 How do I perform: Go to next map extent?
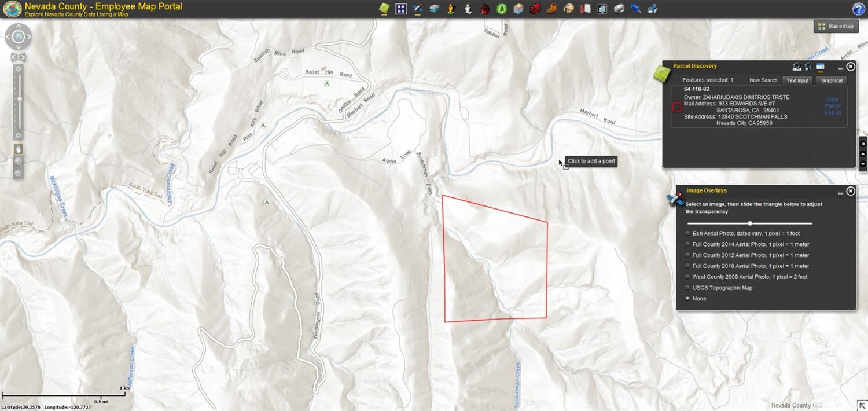pyautogui.click(x=23, y=57)
